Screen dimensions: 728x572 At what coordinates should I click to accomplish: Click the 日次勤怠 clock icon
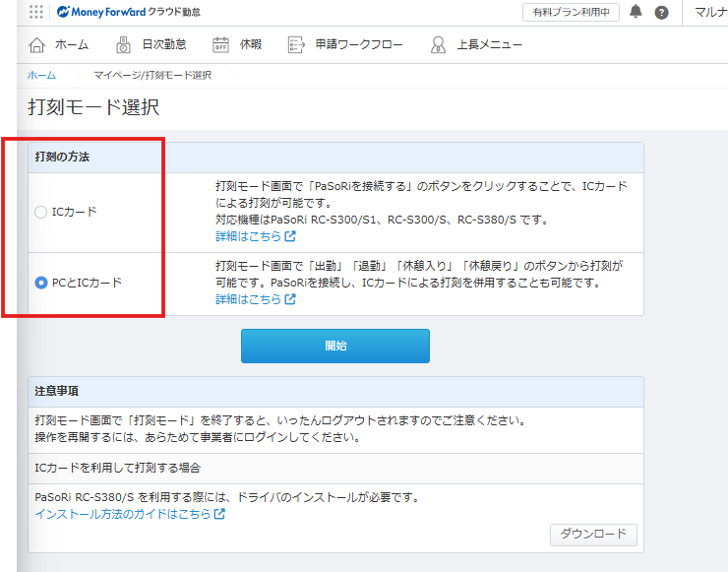[124, 44]
